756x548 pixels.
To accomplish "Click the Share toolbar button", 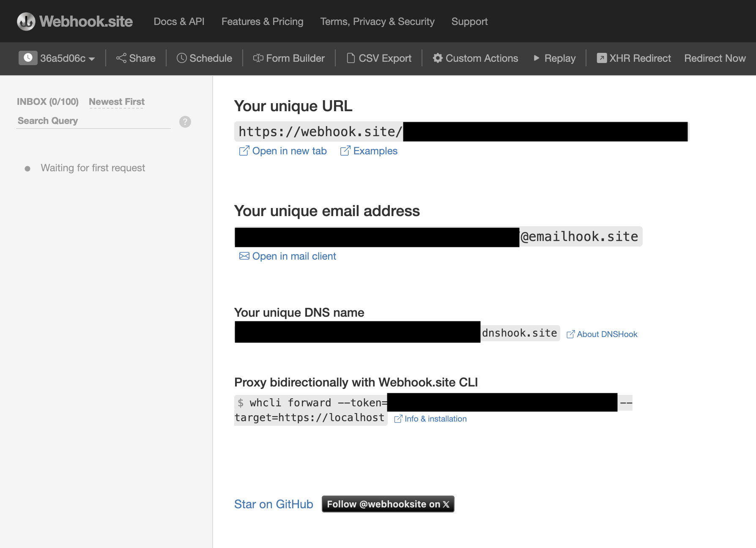I will (136, 58).
